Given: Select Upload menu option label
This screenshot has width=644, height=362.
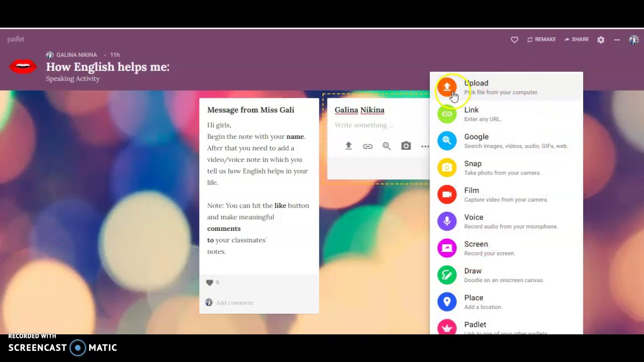Looking at the screenshot, I should point(476,83).
